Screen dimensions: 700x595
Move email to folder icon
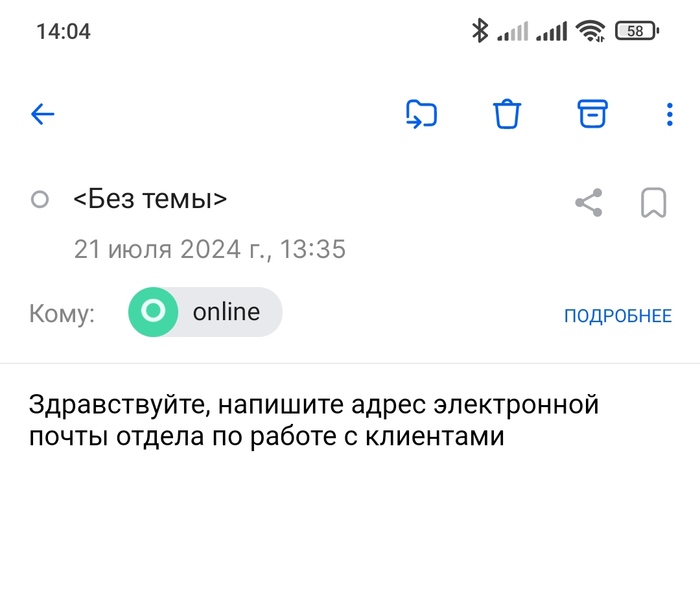point(422,114)
